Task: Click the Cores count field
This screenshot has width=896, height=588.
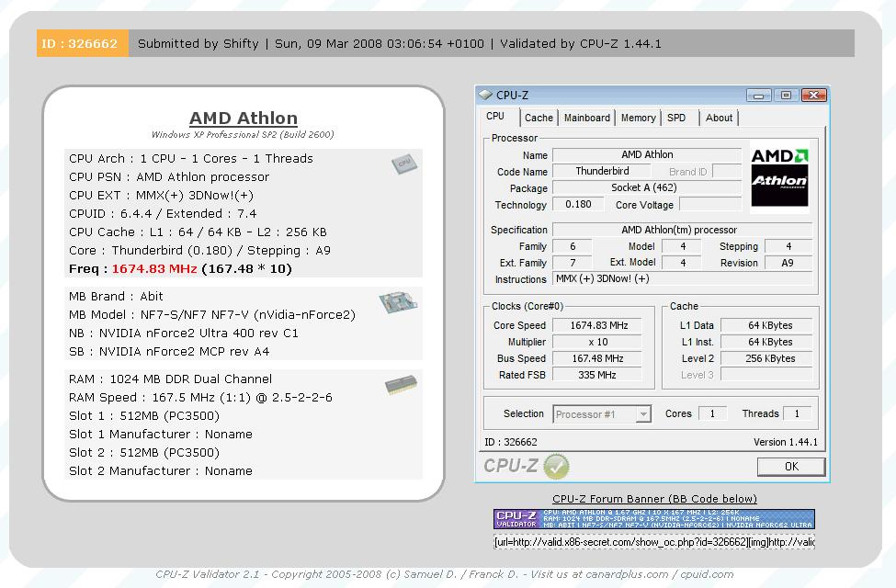Action: [712, 413]
